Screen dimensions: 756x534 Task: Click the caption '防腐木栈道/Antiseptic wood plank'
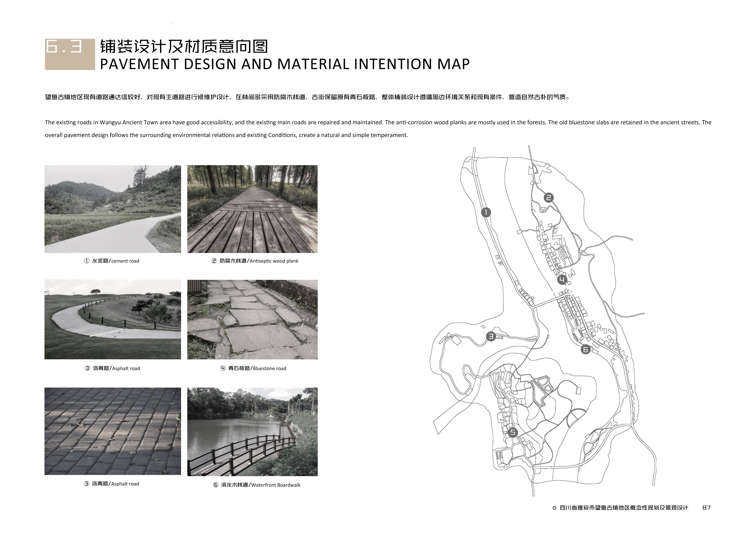[x=259, y=261]
